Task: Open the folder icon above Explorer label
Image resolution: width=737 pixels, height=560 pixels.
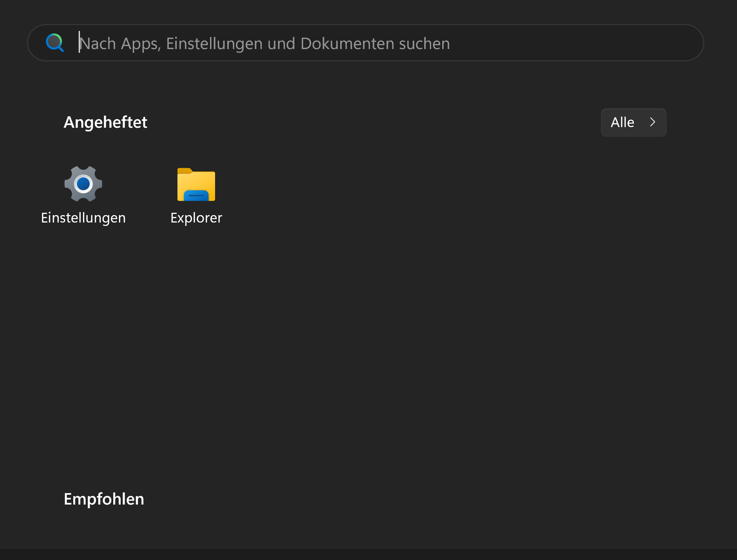Action: point(196,185)
